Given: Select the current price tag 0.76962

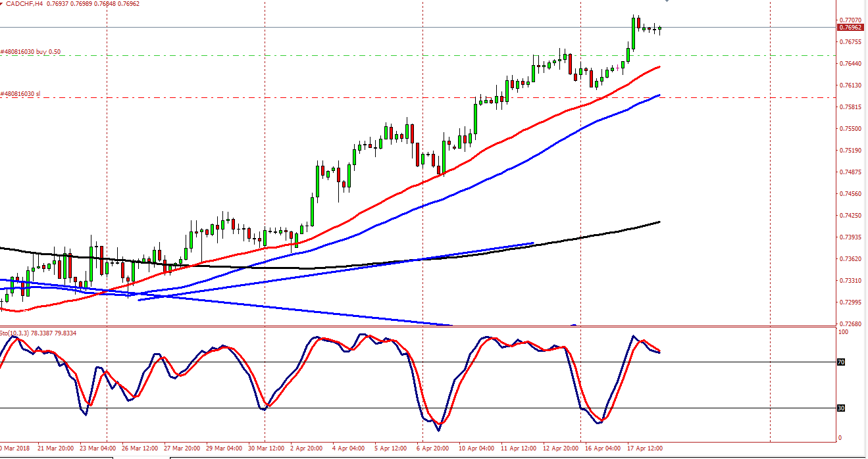Looking at the screenshot, I should (x=850, y=28).
